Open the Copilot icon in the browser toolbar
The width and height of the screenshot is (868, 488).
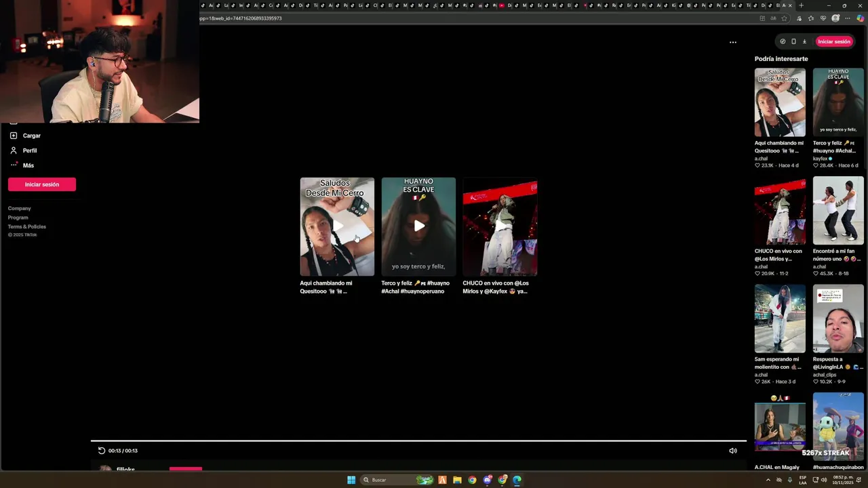(x=861, y=18)
